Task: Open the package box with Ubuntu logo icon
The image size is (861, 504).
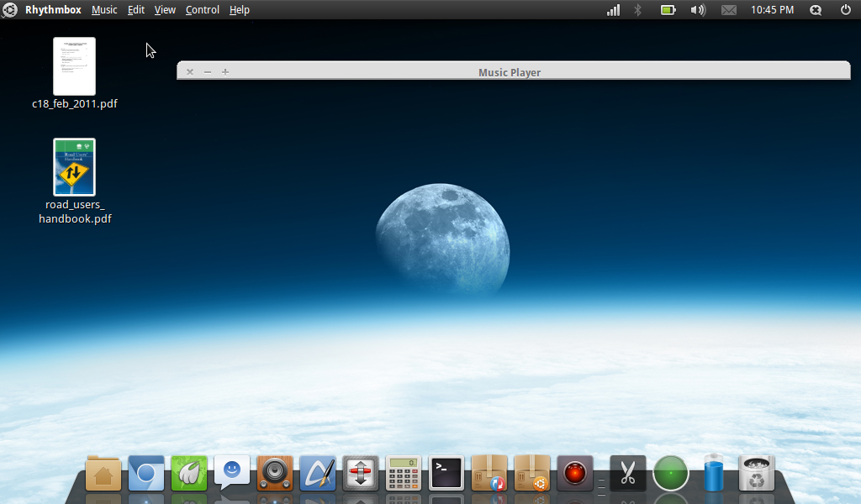Action: coord(531,473)
